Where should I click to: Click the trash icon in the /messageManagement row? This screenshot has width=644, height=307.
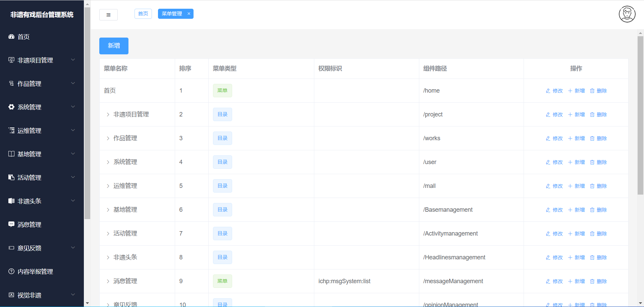point(592,282)
